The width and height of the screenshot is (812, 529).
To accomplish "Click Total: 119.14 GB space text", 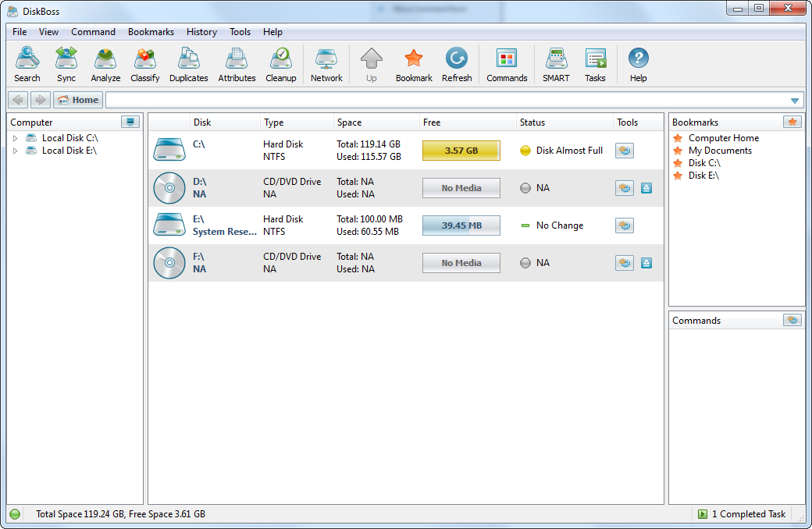I will (369, 144).
